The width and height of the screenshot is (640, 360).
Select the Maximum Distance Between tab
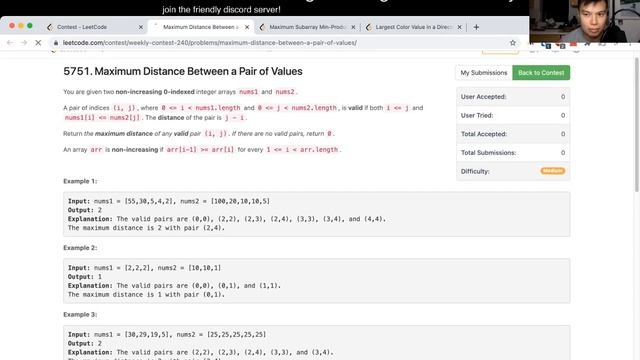tap(200, 27)
